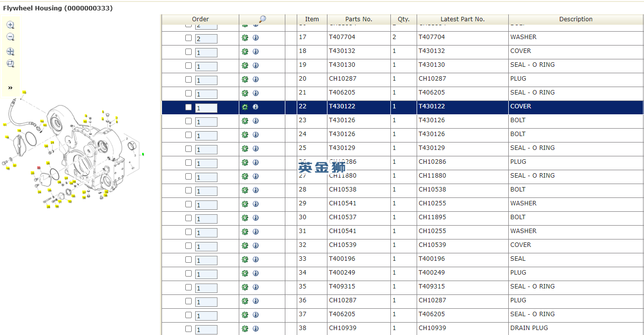This screenshot has width=644, height=335.
Task: Open info icon for item 19
Action: click(x=256, y=65)
